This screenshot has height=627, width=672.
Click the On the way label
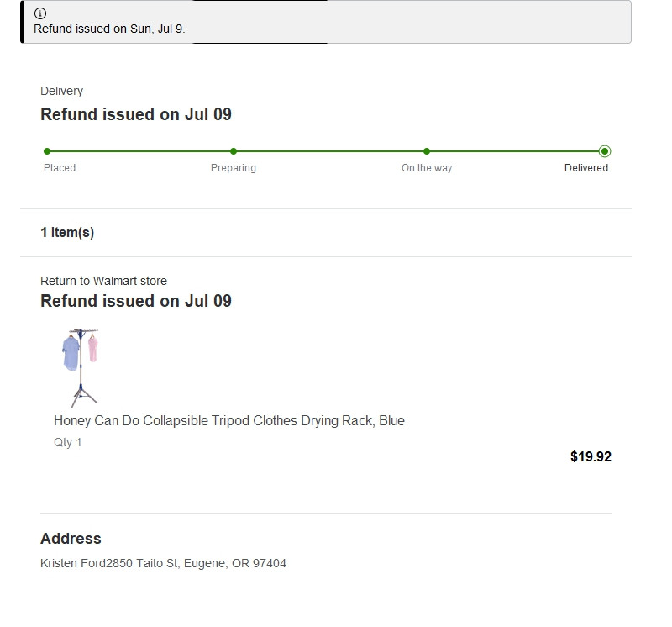(x=427, y=168)
